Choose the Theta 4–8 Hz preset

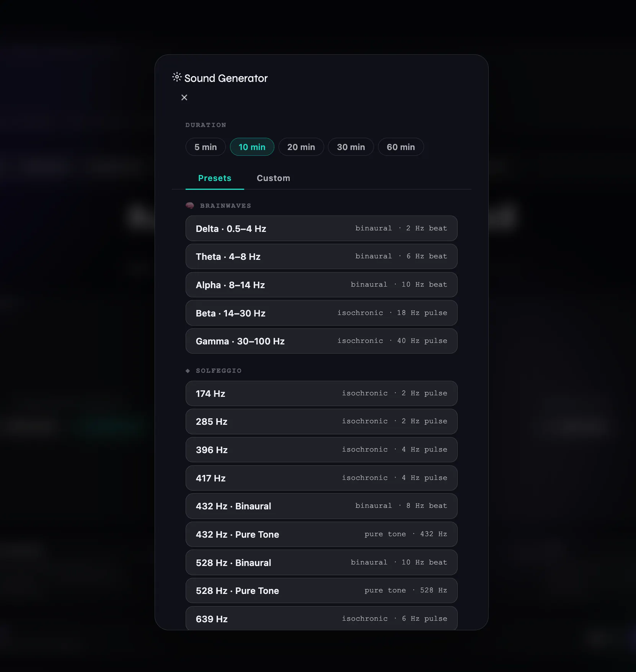[321, 256]
